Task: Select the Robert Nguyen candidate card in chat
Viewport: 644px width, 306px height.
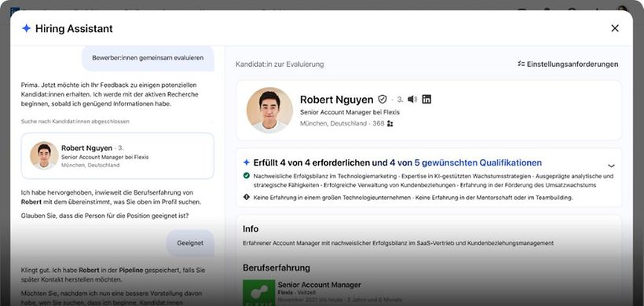Action: point(118,156)
